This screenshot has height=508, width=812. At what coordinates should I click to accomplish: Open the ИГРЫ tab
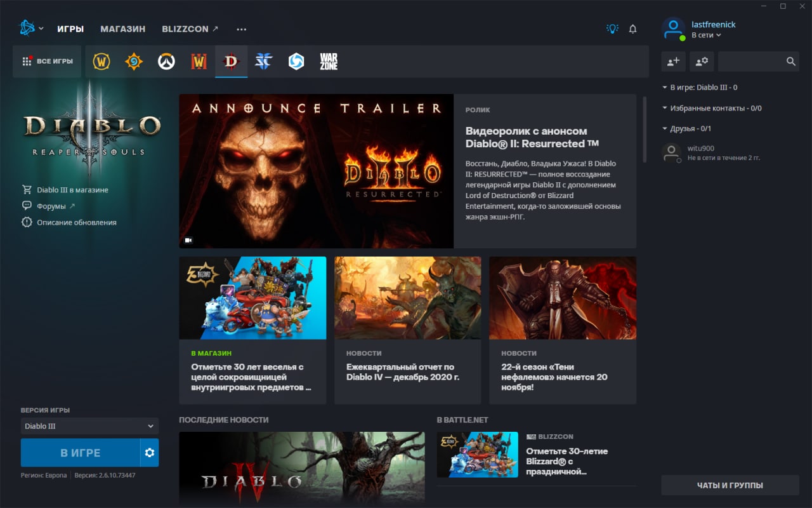(70, 29)
